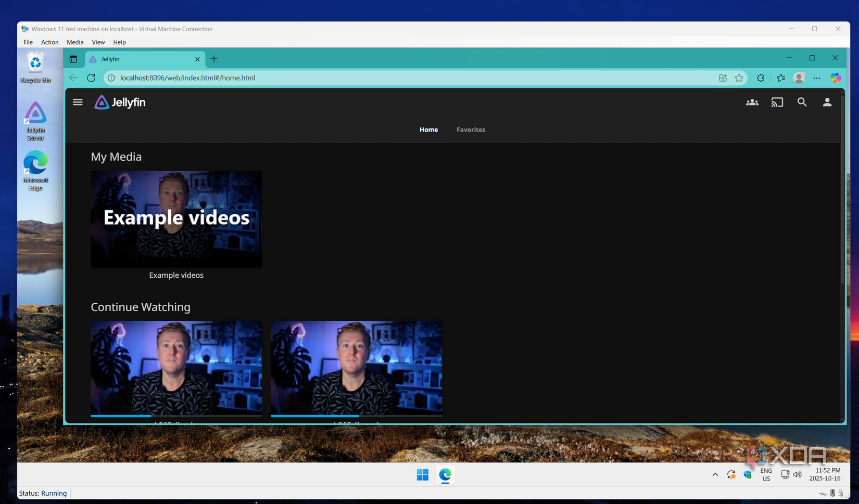Image resolution: width=859 pixels, height=504 pixels.
Task: Open the Media menu in VM window
Action: pos(75,43)
